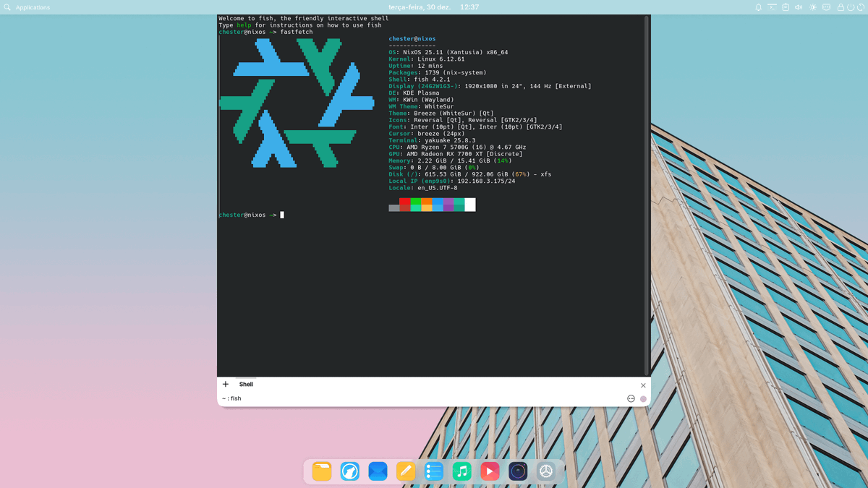
Task: Click the 'fastfetch' command text
Action: pyautogui.click(x=297, y=32)
